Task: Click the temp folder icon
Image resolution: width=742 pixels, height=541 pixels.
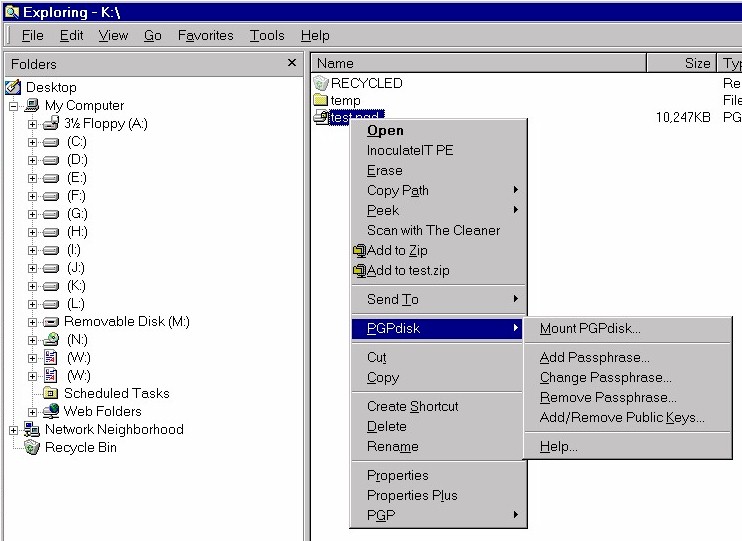Action: pos(321,100)
